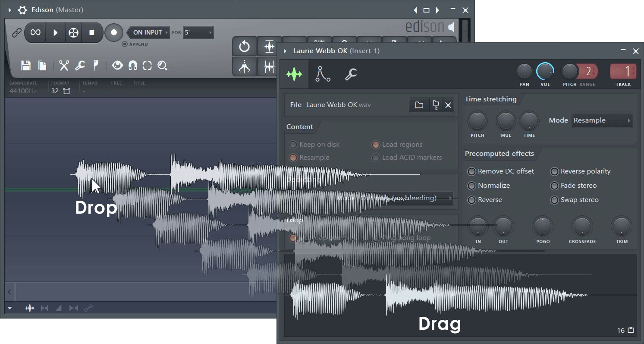
Task: Toggle the magnet snap icon in Edison
Action: tap(133, 66)
